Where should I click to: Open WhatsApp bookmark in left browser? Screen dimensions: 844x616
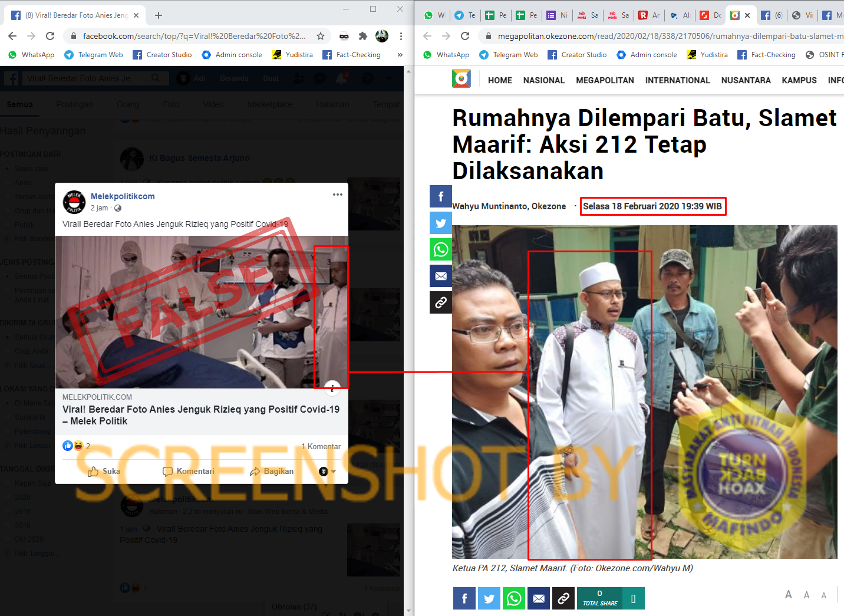(x=31, y=55)
